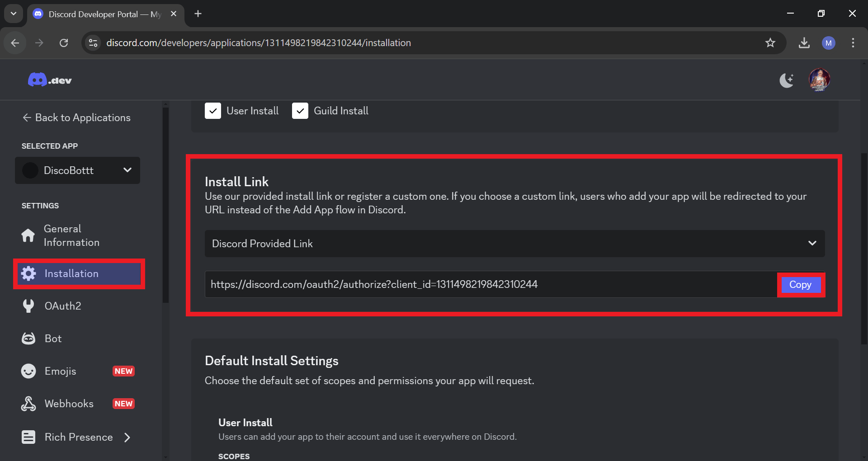The width and height of the screenshot is (868, 461).
Task: Click Back to Applications
Action: click(x=76, y=118)
